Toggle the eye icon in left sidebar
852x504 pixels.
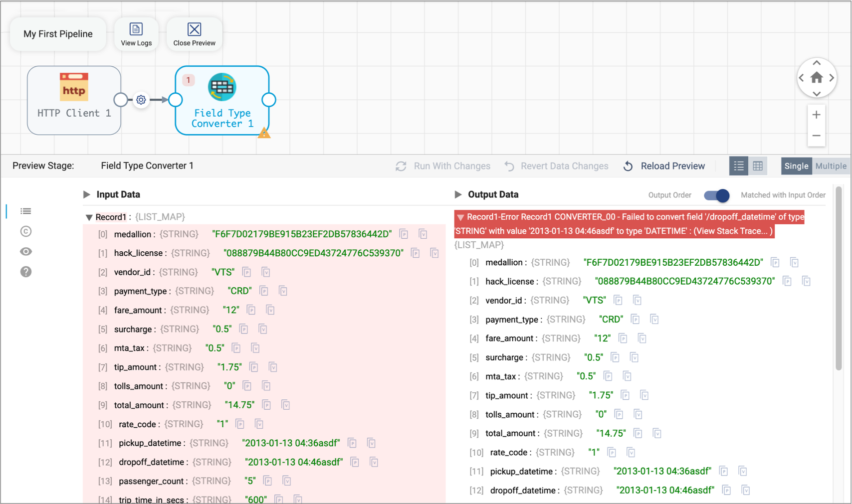[x=26, y=252]
